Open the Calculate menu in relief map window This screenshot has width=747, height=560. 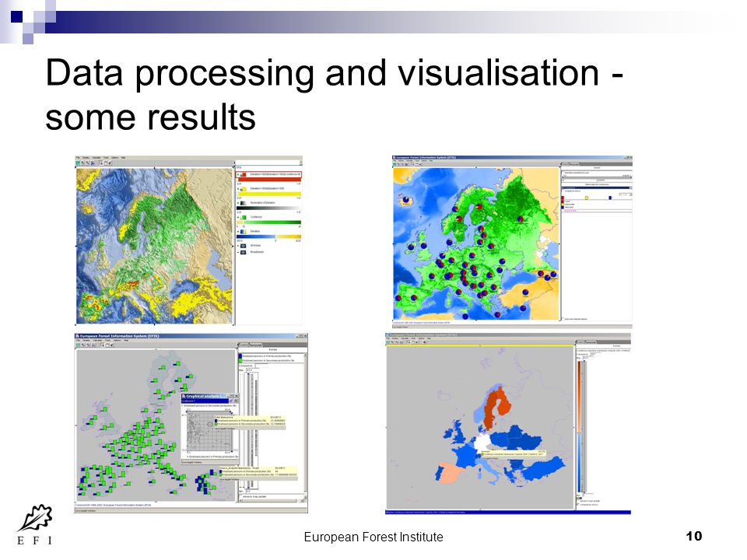tap(96, 158)
